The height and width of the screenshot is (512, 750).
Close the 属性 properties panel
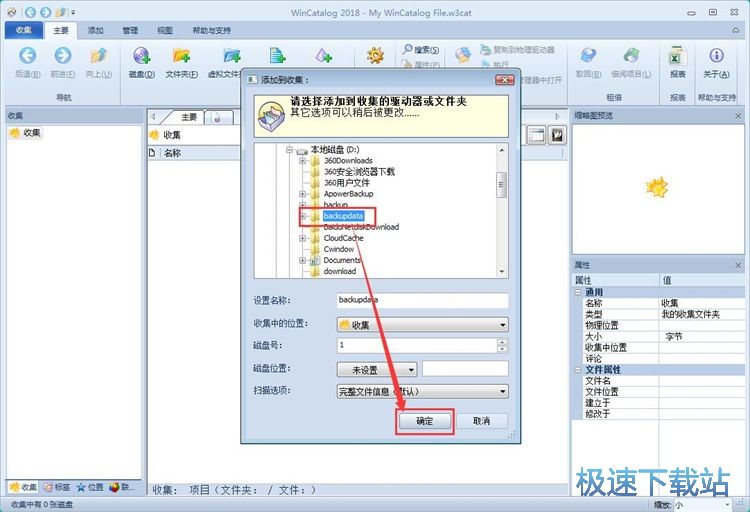click(x=738, y=265)
